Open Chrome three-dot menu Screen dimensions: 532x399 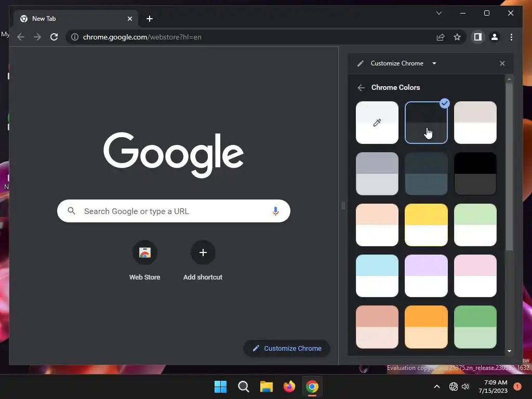[x=511, y=37]
